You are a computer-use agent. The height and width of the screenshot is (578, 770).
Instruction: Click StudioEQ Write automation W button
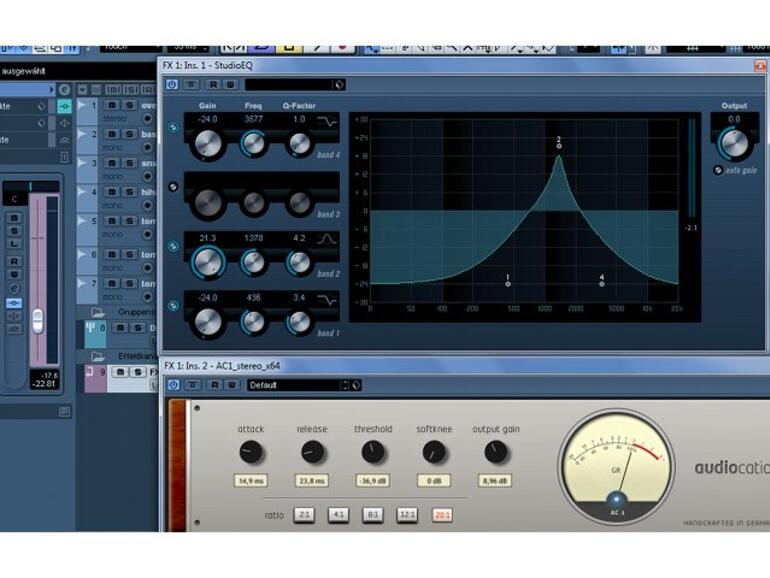coord(230,84)
